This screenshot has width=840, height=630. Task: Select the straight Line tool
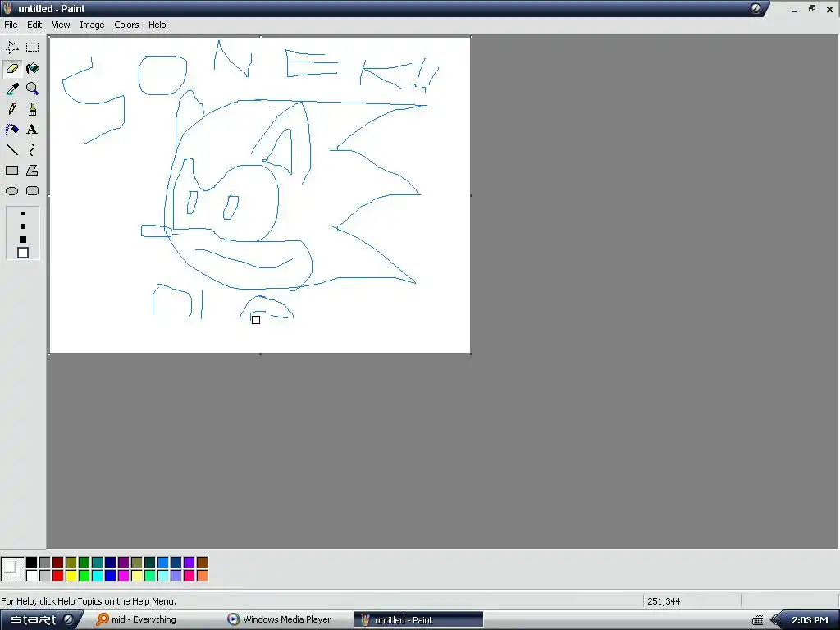[x=11, y=149]
